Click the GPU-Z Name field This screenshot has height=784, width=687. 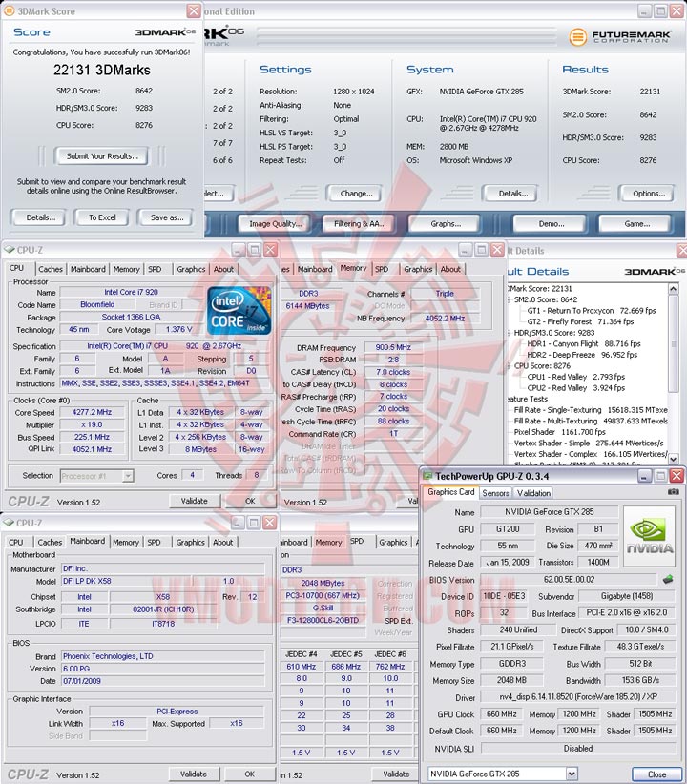tap(549, 511)
